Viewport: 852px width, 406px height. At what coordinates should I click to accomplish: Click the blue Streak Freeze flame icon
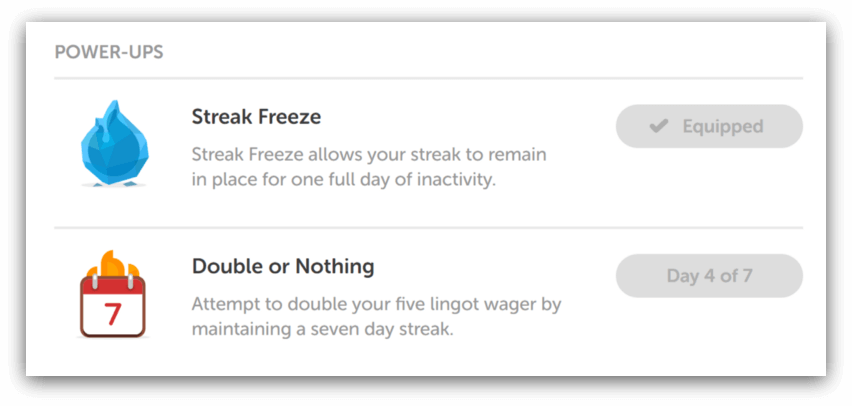click(115, 143)
